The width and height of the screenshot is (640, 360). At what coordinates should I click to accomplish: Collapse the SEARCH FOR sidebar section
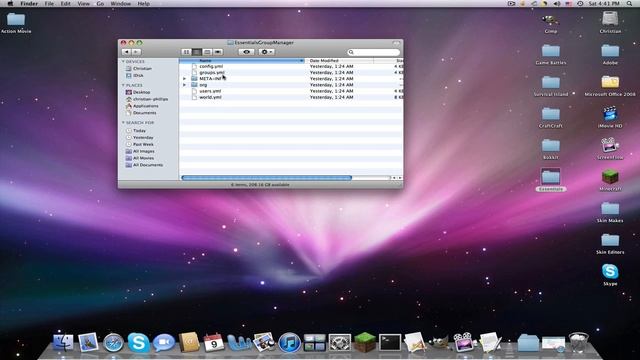click(x=123, y=122)
